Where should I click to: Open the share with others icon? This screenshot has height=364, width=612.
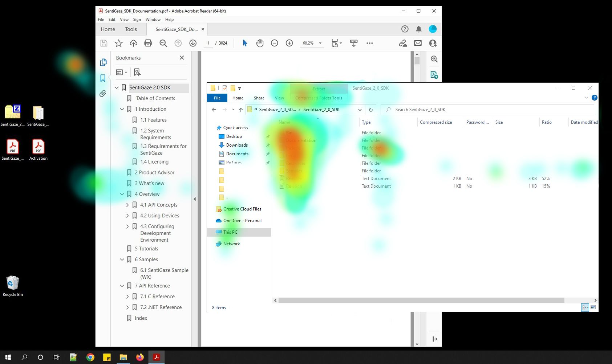433,43
